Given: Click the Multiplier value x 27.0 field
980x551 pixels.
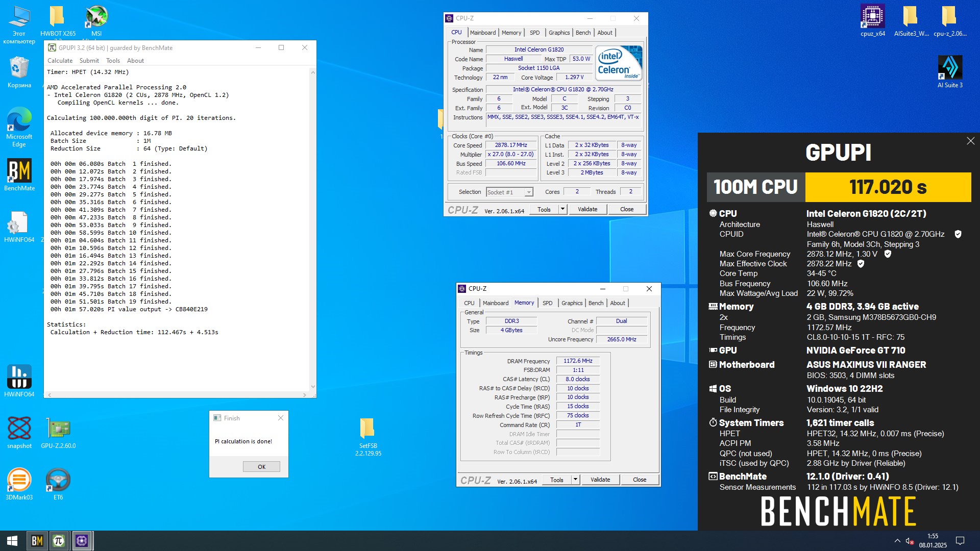Looking at the screenshot, I should coord(510,154).
